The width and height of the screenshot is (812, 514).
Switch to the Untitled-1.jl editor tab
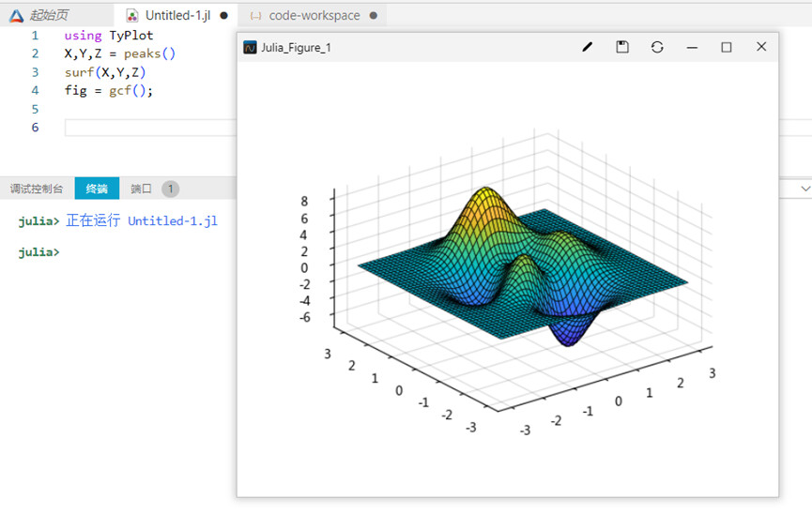177,16
